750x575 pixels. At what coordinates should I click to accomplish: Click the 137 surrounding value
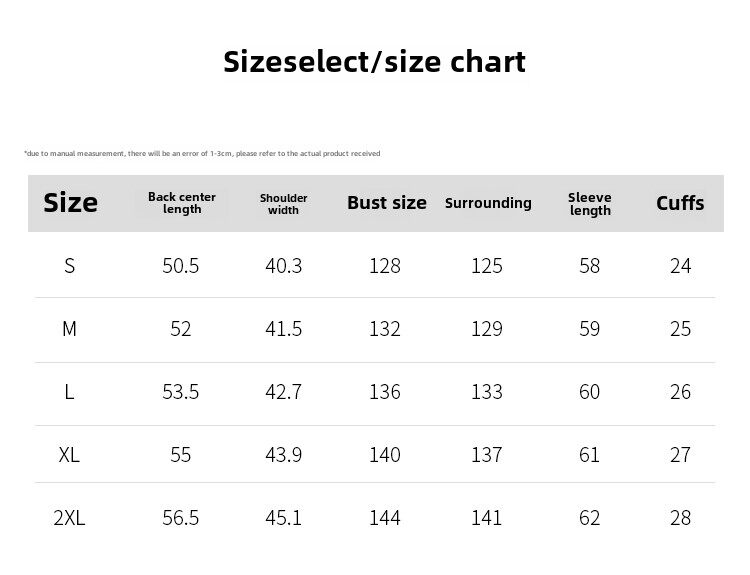[x=487, y=455]
